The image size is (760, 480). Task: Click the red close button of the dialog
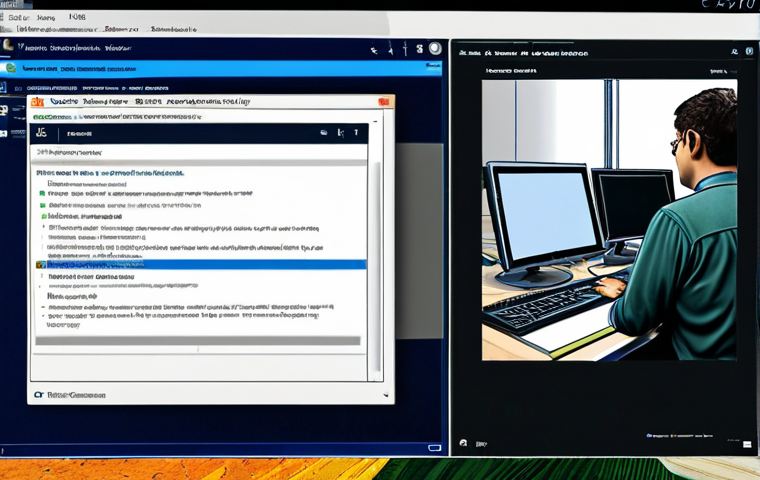pyautogui.click(x=384, y=102)
